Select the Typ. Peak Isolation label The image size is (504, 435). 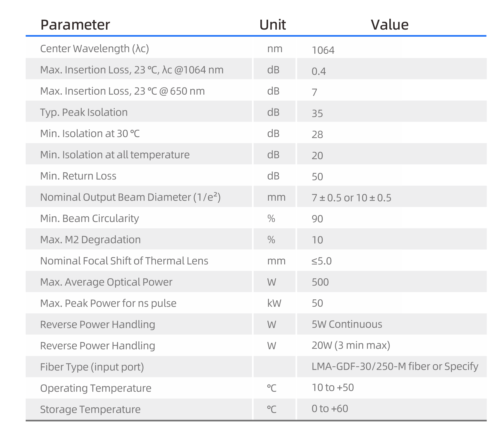(84, 113)
